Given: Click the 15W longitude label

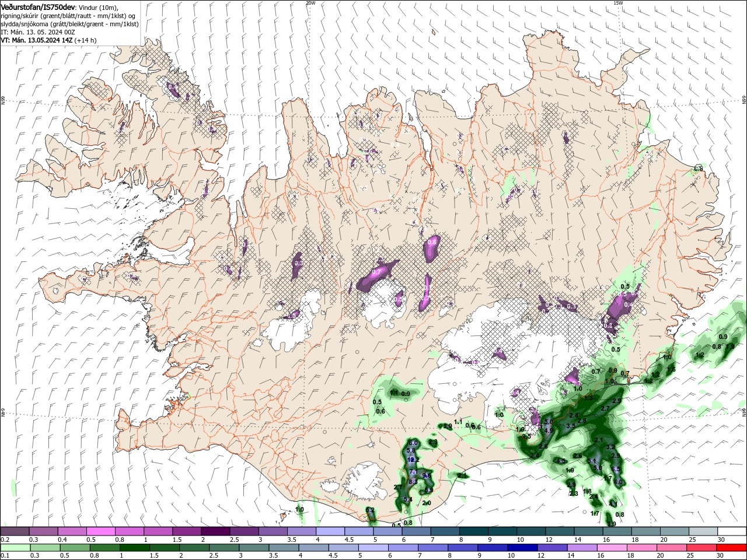Looking at the screenshot, I should pos(618,2).
